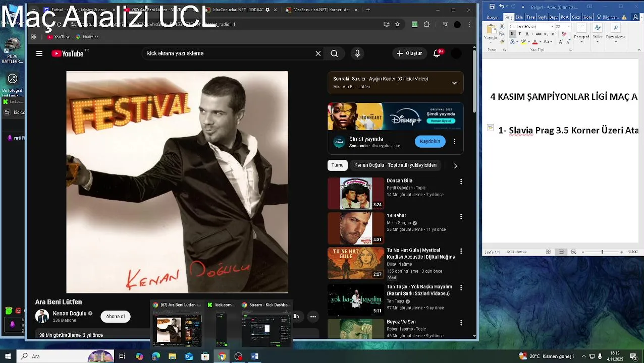Switch to MacSonuclari.NET İDDAA browser tab
Viewport: 644px width, 363px height.
tap(240, 10)
